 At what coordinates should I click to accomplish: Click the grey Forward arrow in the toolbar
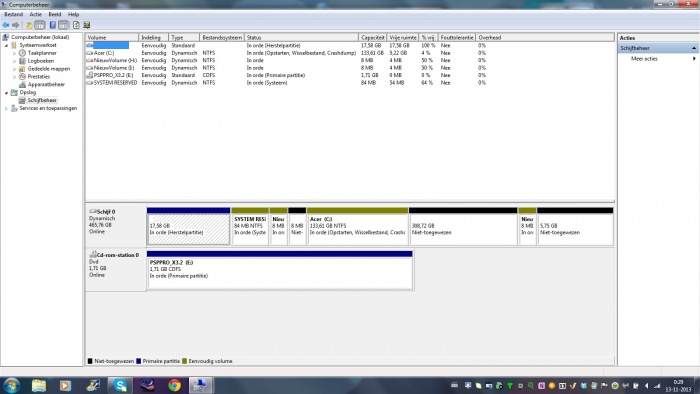(16, 25)
